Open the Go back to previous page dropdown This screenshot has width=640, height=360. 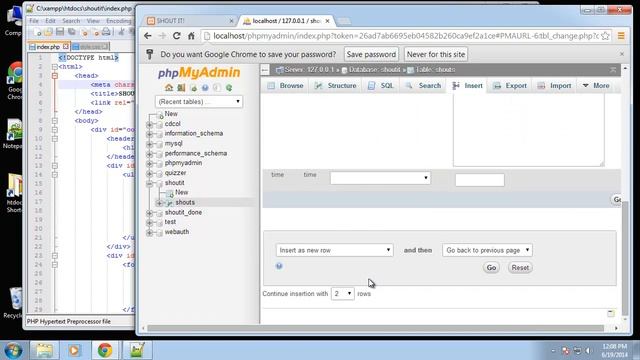(487, 250)
